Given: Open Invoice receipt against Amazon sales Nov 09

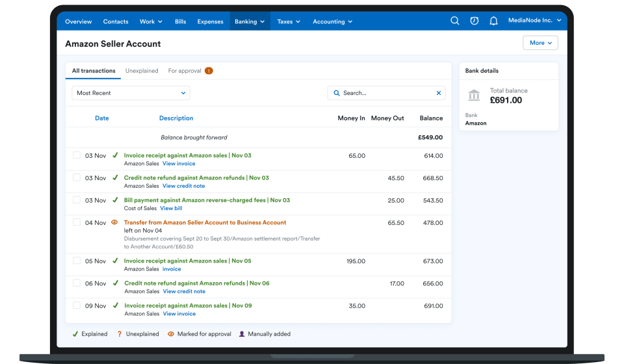Looking at the screenshot, I should point(188,305).
